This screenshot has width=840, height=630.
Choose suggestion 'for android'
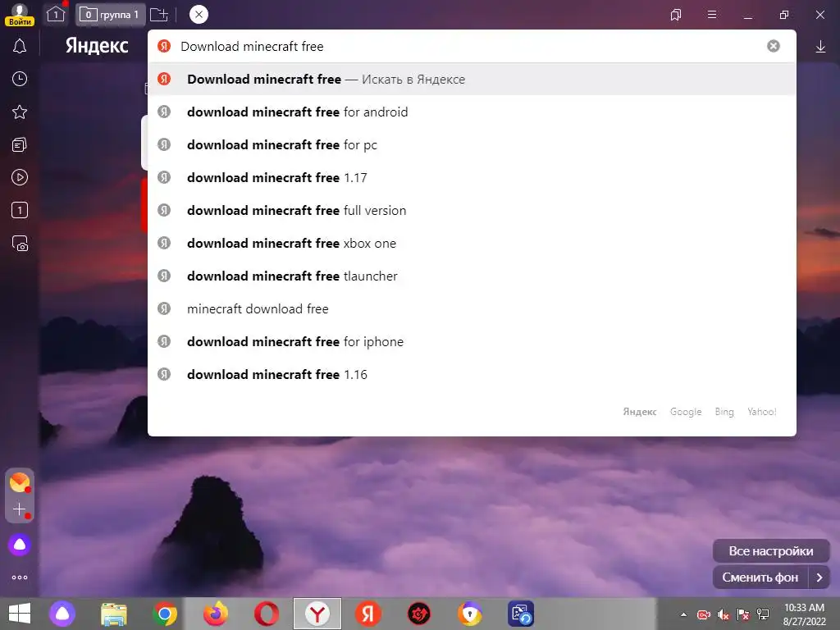coord(472,112)
